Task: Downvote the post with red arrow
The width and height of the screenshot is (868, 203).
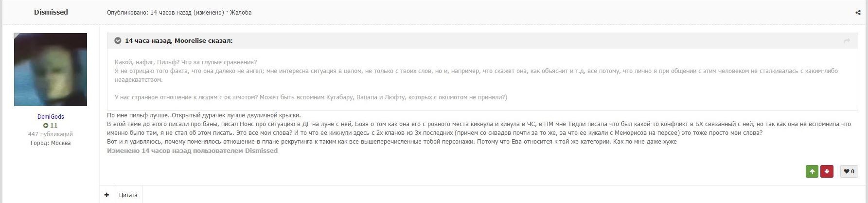Action: click(x=827, y=171)
